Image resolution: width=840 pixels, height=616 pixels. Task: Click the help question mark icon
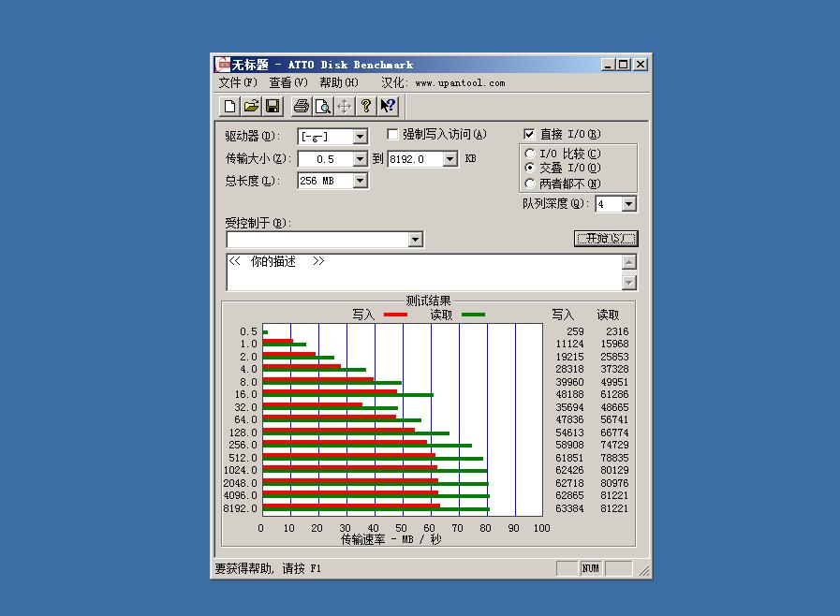(365, 106)
